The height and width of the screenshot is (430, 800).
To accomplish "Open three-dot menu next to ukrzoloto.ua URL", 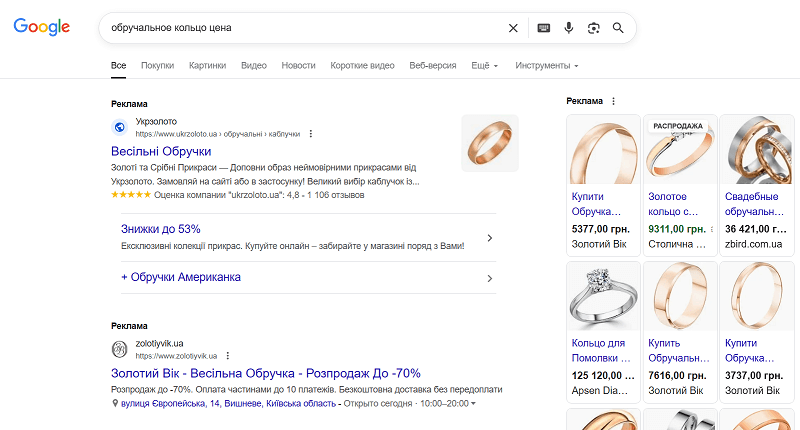I will click(x=310, y=134).
